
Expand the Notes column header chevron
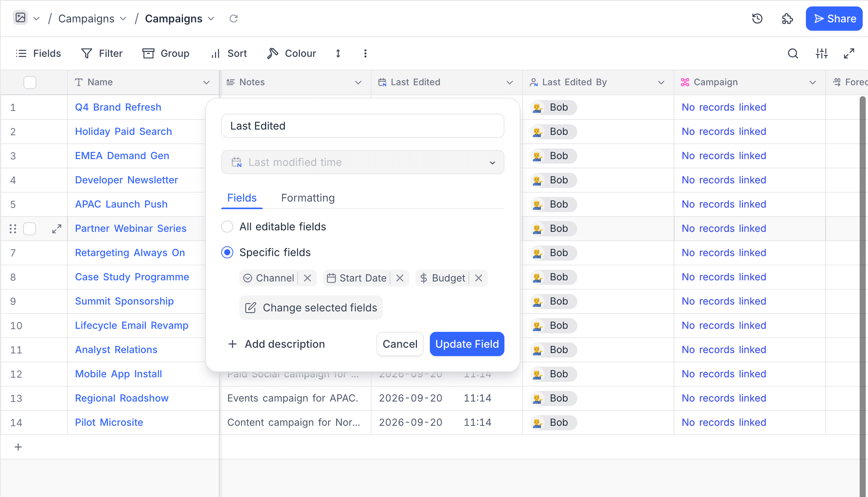[358, 82]
